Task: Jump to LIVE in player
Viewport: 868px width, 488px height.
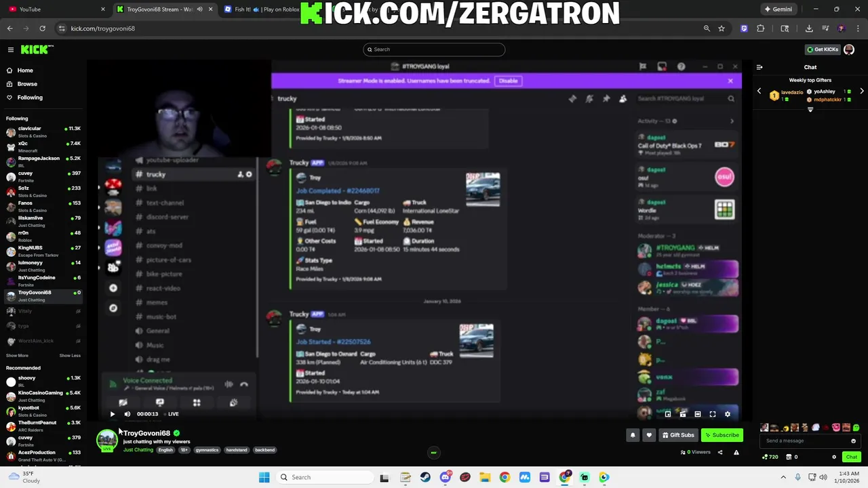Action: coord(174,414)
